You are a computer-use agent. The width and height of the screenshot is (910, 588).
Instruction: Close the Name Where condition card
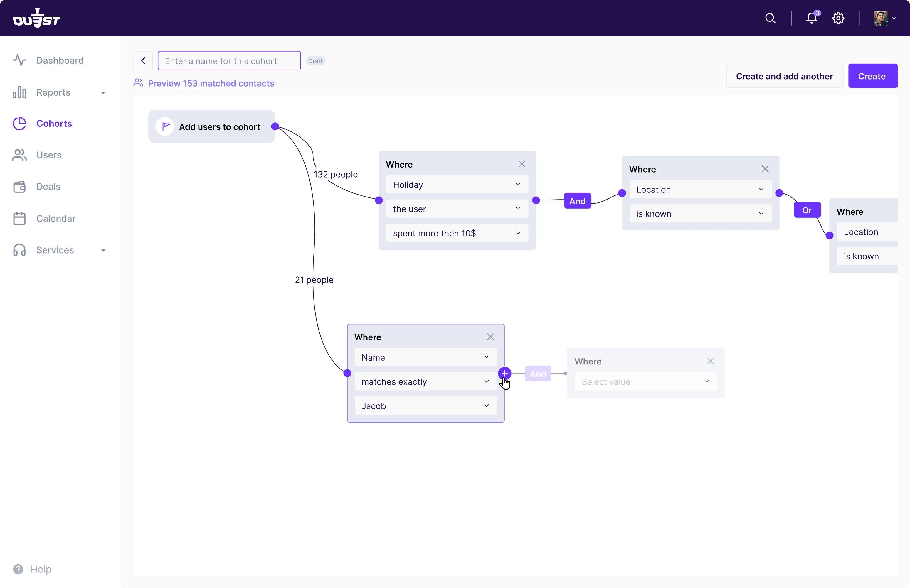coord(490,337)
